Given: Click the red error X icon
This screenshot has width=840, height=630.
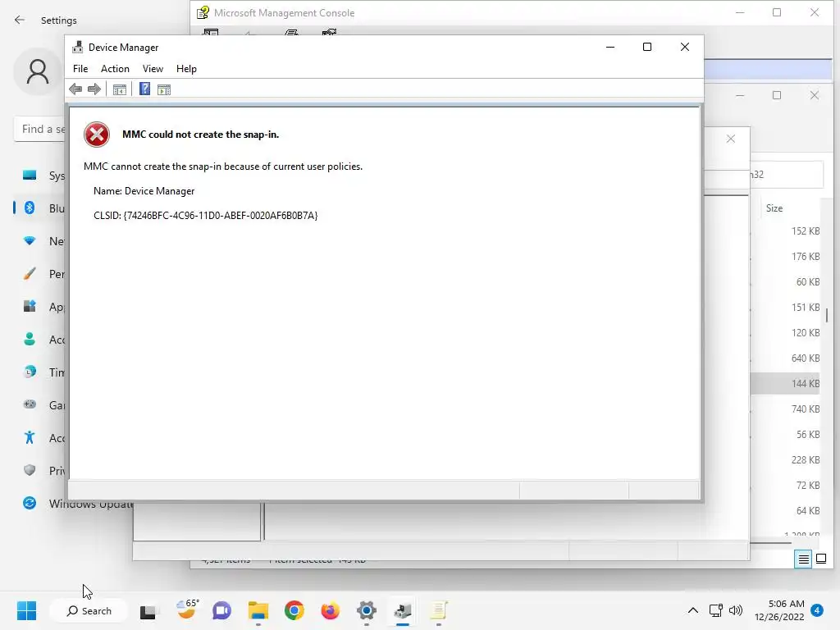Looking at the screenshot, I should 97,135.
